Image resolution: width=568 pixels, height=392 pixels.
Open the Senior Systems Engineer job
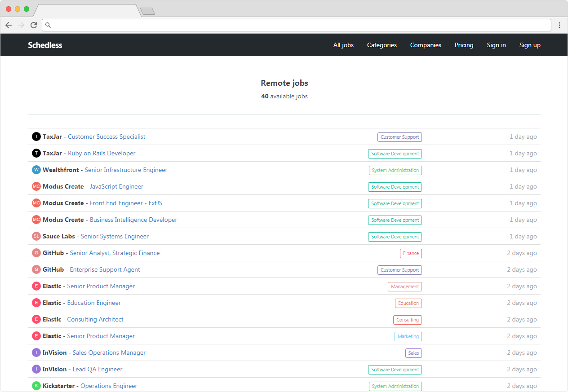click(x=115, y=236)
